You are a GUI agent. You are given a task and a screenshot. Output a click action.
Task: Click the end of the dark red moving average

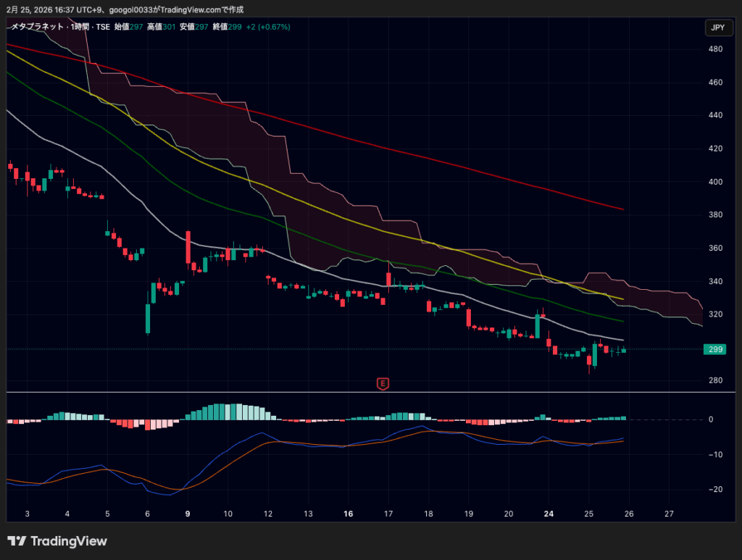tap(622, 209)
